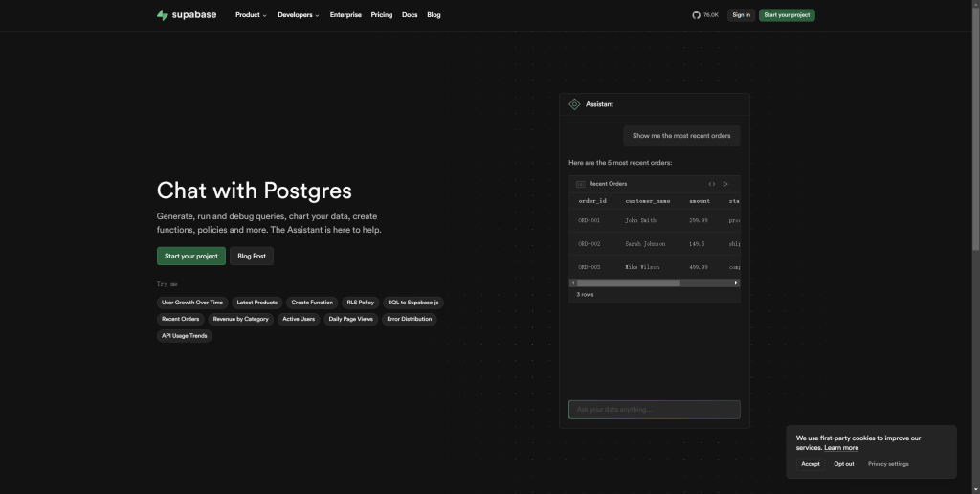Choose the SQL to Supabase-js prompt

pyautogui.click(x=413, y=303)
